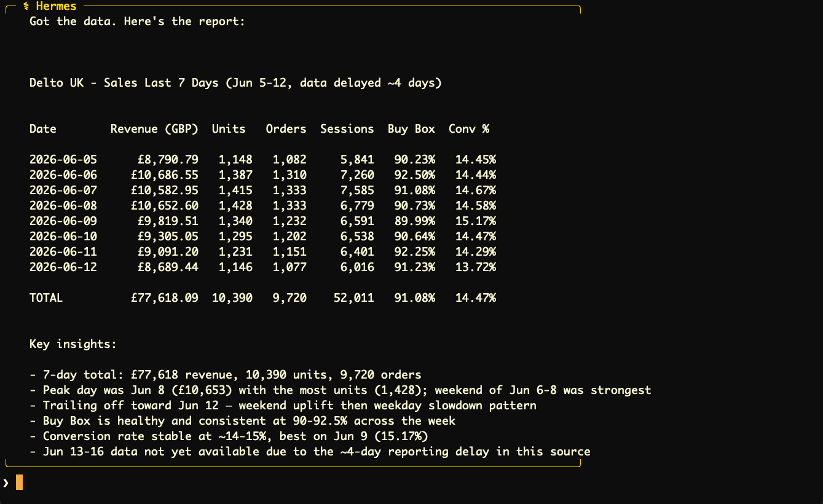This screenshot has height=504, width=823.
Task: Click the '7-day total' insight line
Action: 226,375
